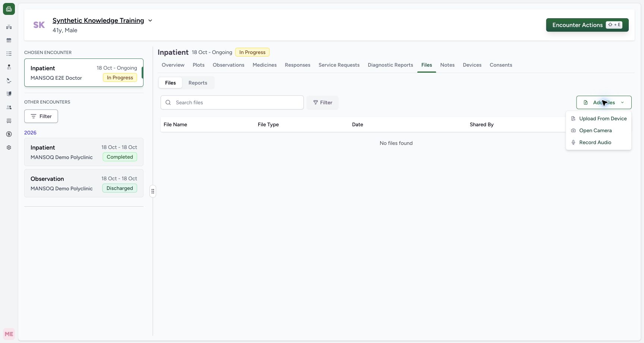The height and width of the screenshot is (343, 644).
Task: Click the green hospital logo icon
Action: click(x=9, y=9)
